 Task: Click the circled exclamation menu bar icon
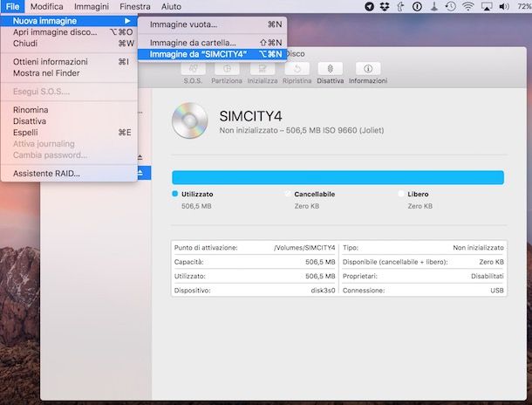(x=418, y=6)
